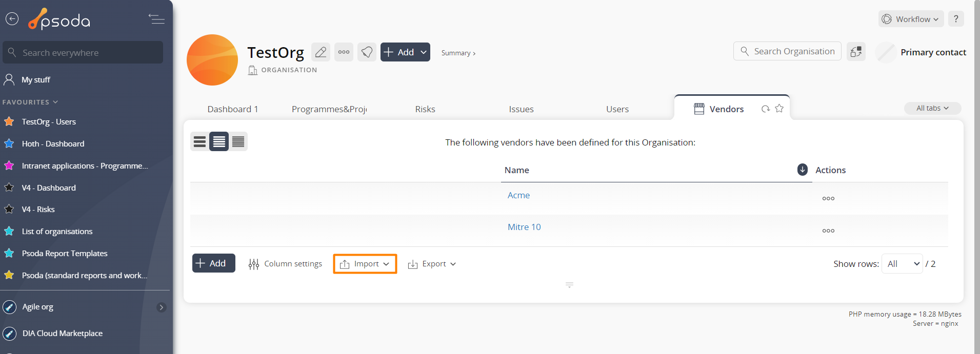Click the star for List of organisations
The height and width of the screenshot is (354, 980).
coord(9,231)
